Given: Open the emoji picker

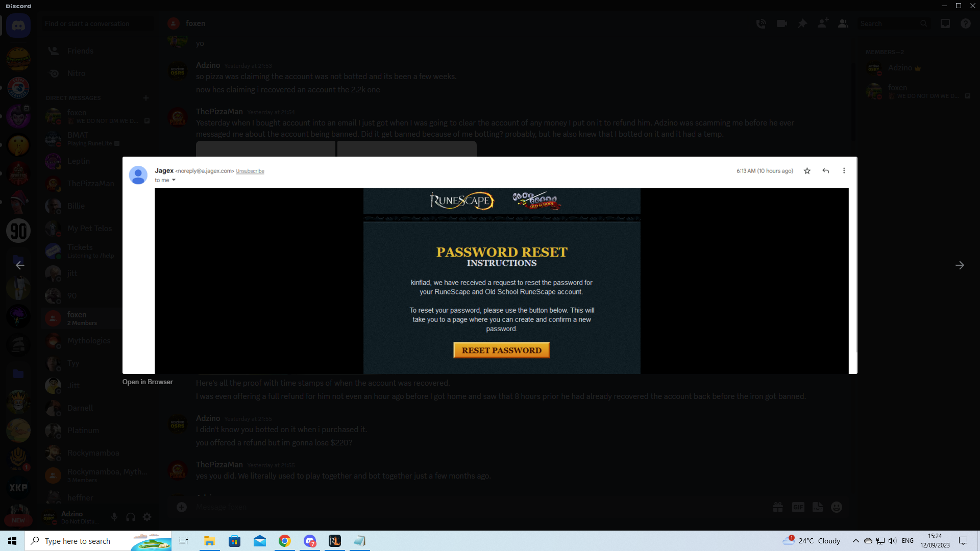Looking at the screenshot, I should tap(837, 507).
